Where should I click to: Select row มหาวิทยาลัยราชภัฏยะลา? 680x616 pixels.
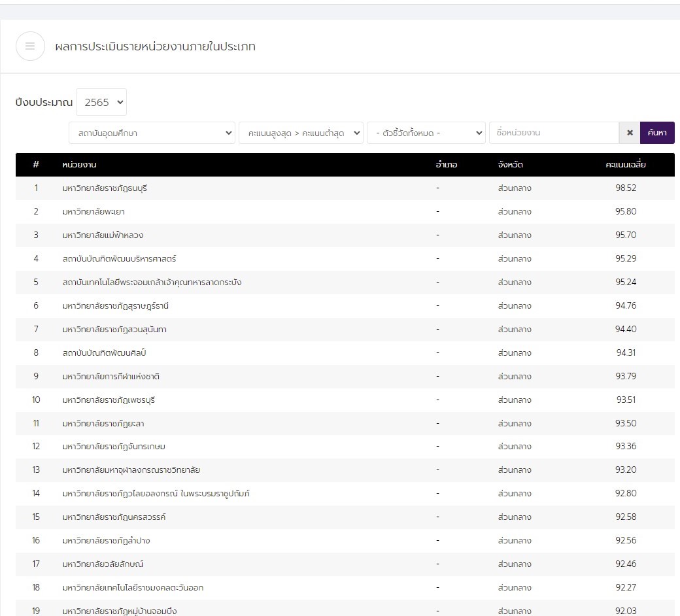345,423
